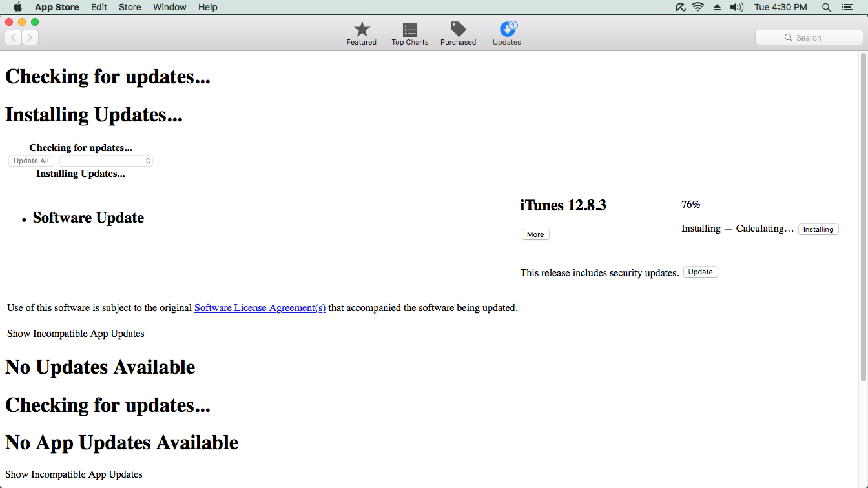Open the Apple menu logo
Image resolution: width=868 pixels, height=488 pixels.
[18, 7]
